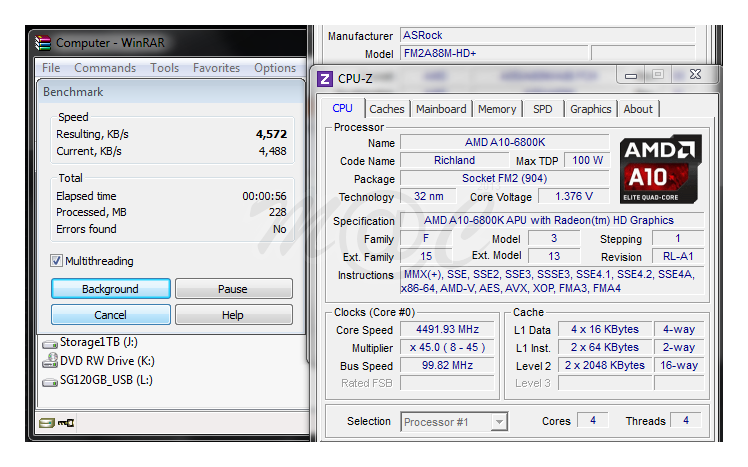This screenshot has height=467, width=748.
Task: Click the Background button in Benchmark dialog
Action: click(110, 289)
